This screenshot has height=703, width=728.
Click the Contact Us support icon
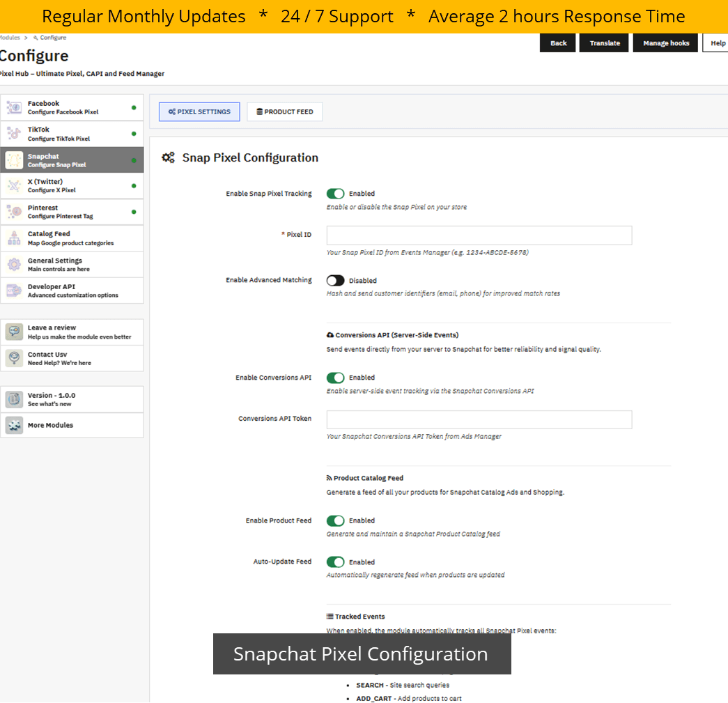14,358
